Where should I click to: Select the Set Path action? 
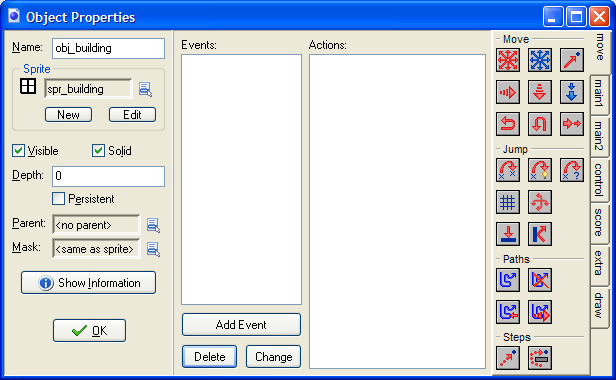pyautogui.click(x=508, y=280)
